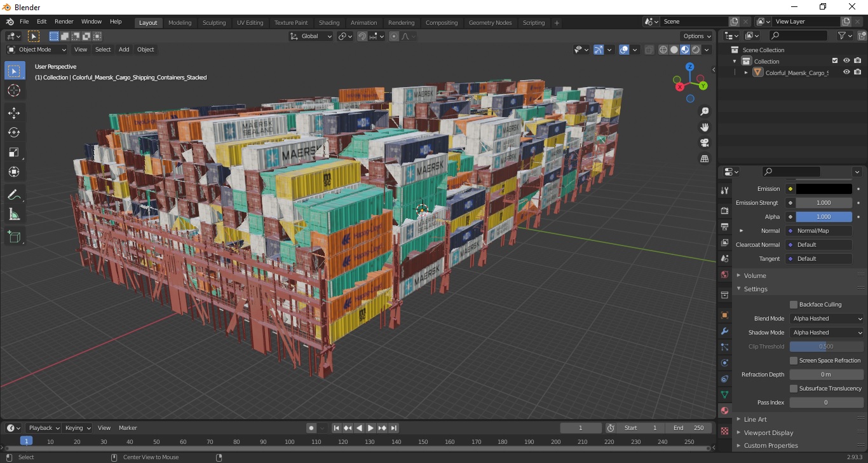Activate the Transform tool
This screenshot has width=868, height=463.
coord(14,172)
